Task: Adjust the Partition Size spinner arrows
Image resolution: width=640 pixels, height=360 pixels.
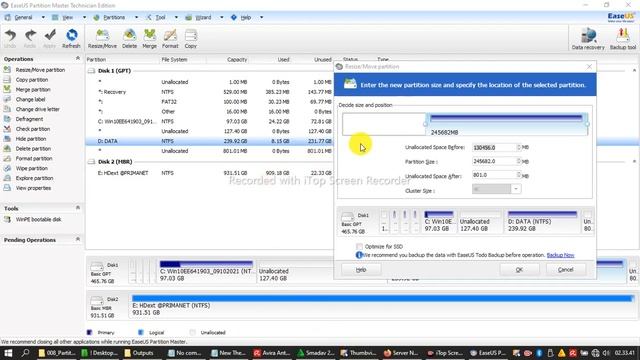Action: coord(519,162)
